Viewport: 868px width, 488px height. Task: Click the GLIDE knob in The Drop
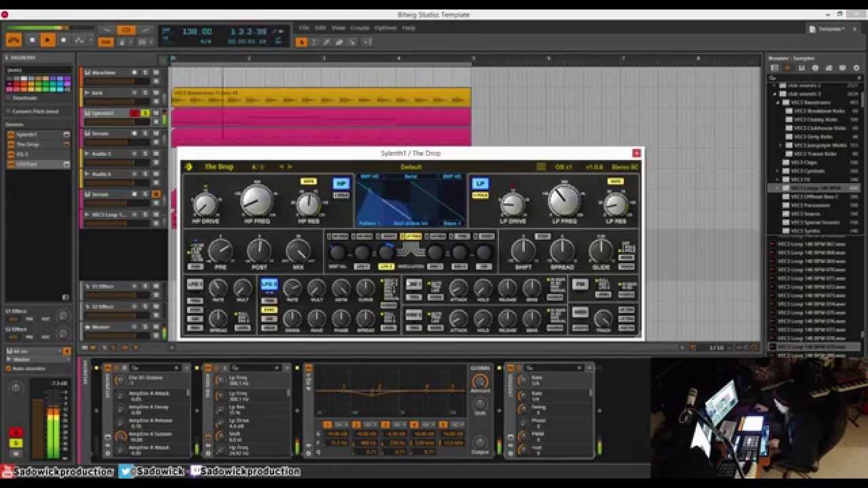point(601,251)
